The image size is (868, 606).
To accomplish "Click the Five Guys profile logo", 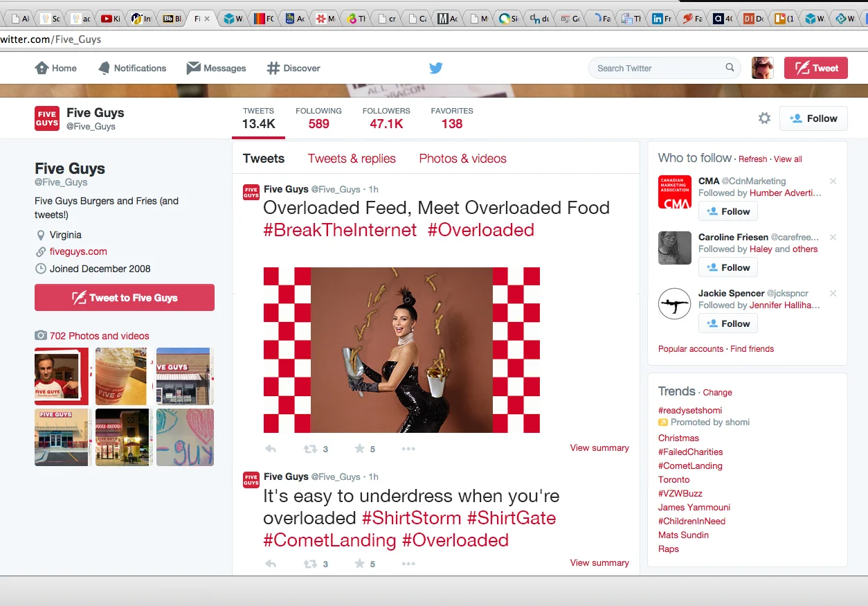I will pyautogui.click(x=47, y=118).
